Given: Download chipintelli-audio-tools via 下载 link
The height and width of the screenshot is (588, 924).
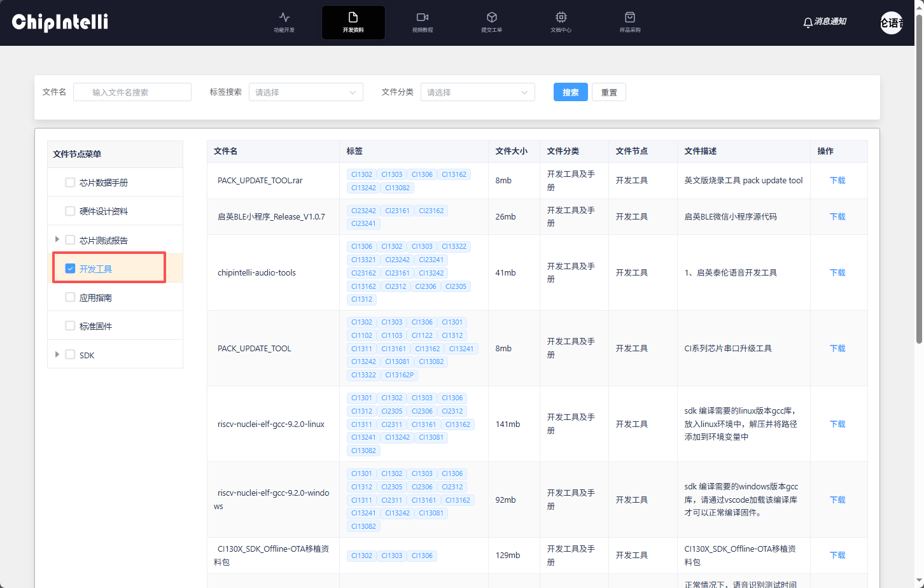Looking at the screenshot, I should click(837, 272).
